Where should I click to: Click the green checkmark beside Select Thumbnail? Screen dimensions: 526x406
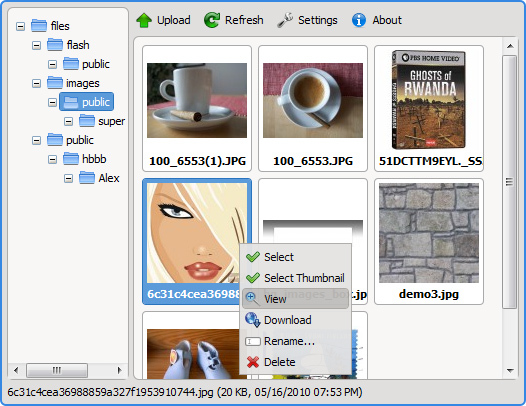tap(253, 278)
